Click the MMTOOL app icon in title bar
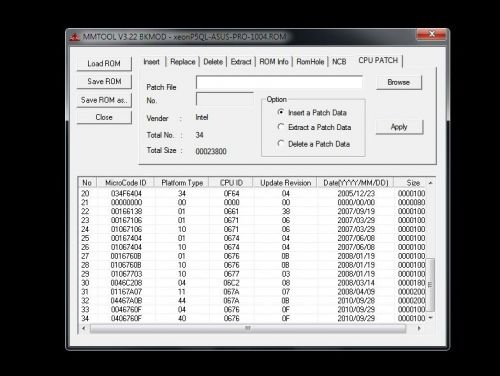Screen dimensions: 500x376 (75, 37)
